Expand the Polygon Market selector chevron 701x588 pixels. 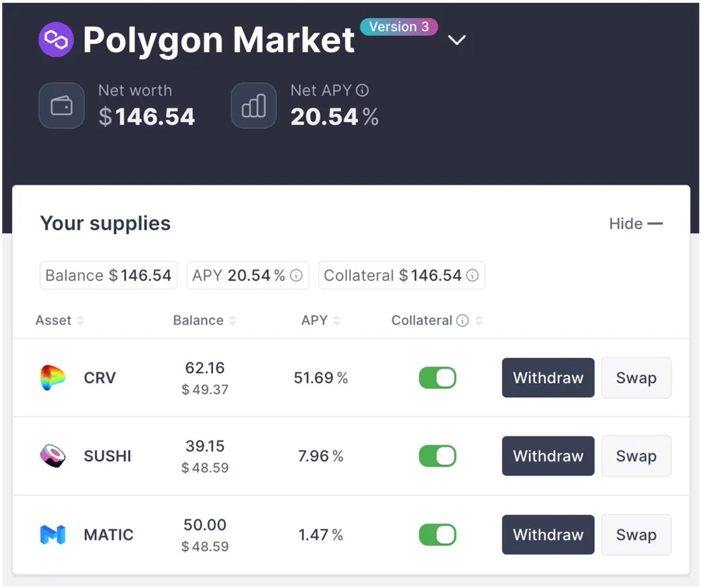click(457, 40)
